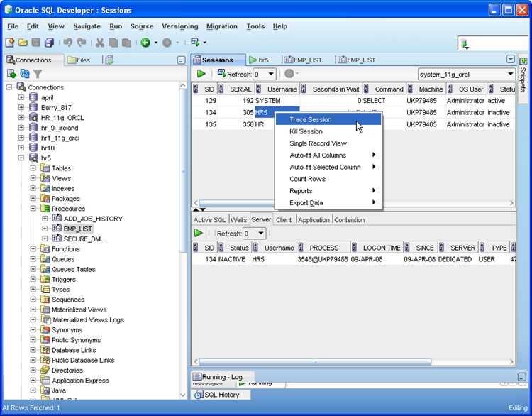This screenshot has height=416, width=532.
Task: Collapse the hr5 connection node
Action: 21,158
